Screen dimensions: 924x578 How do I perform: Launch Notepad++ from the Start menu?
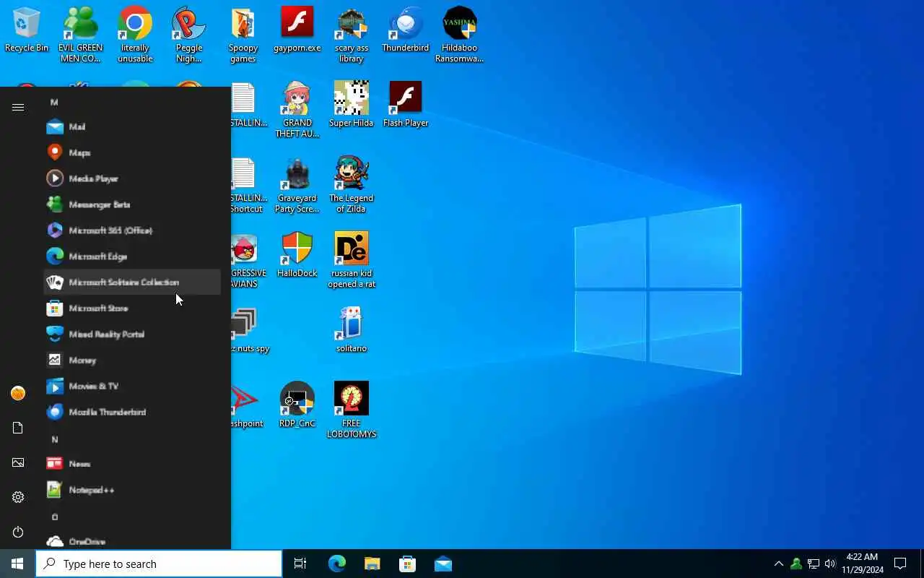click(x=133, y=490)
